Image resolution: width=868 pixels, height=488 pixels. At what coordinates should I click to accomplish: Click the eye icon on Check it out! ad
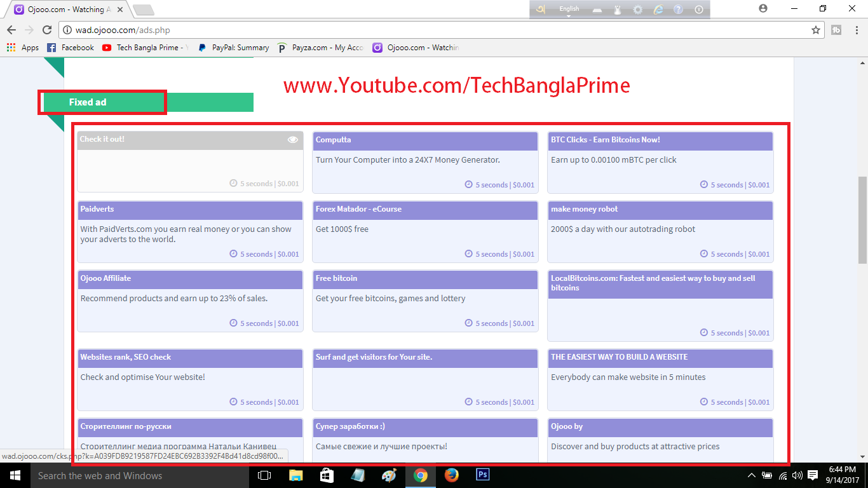tap(293, 140)
